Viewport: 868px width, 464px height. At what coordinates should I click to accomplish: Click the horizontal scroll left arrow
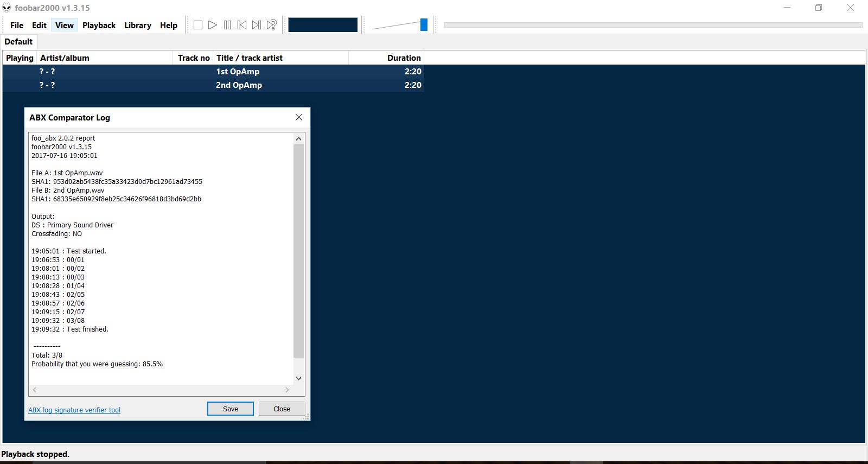pos(35,390)
